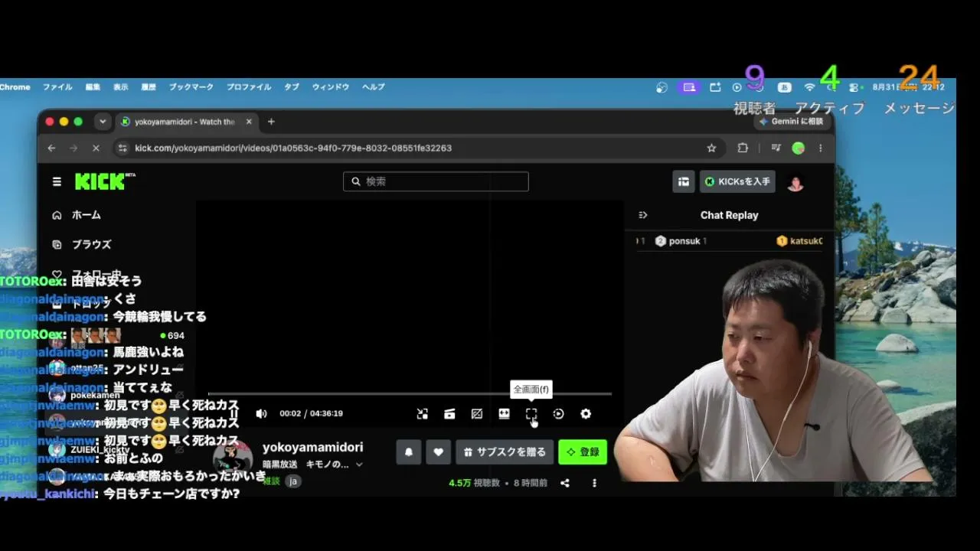The width and height of the screenshot is (980, 551).
Task: Open the site info icon in the address bar
Action: point(122,148)
